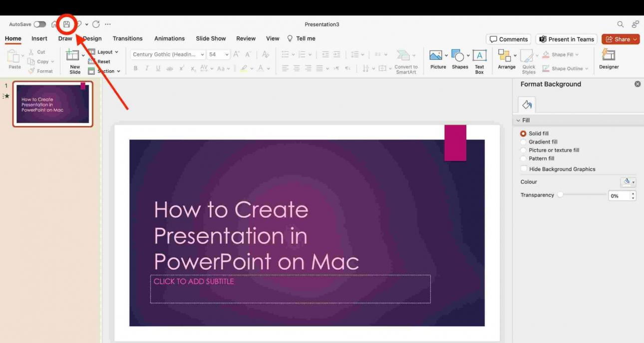The height and width of the screenshot is (343, 644).
Task: Open the font name dropdown
Action: tap(202, 54)
